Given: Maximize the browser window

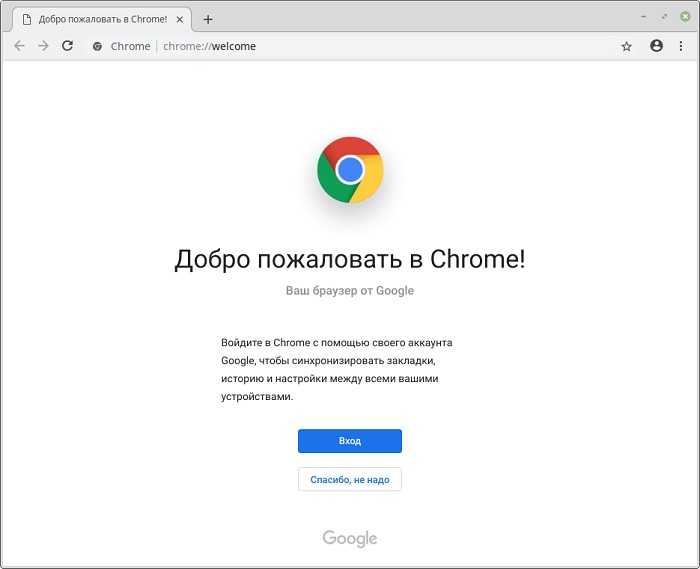Looking at the screenshot, I should pos(664,17).
